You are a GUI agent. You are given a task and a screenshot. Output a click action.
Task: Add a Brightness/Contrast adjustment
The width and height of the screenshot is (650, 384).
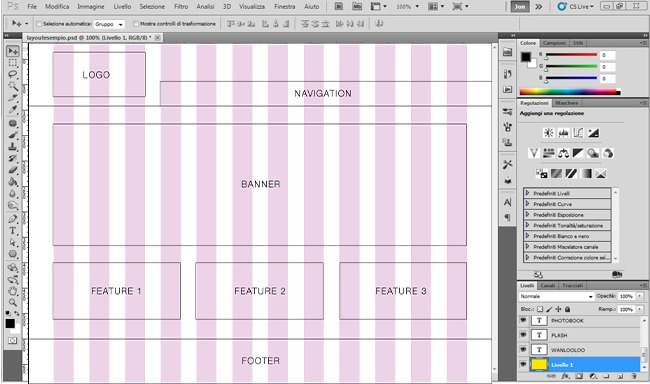(548, 133)
